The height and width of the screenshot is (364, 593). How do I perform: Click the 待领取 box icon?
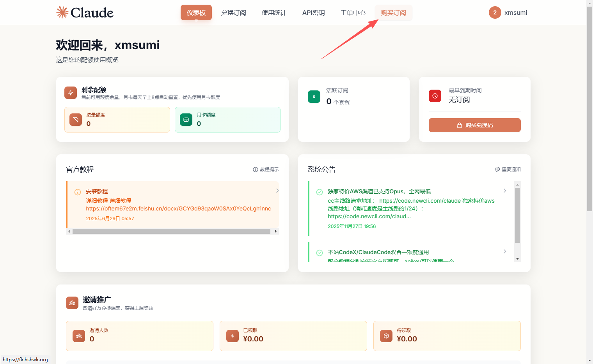coord(386,336)
